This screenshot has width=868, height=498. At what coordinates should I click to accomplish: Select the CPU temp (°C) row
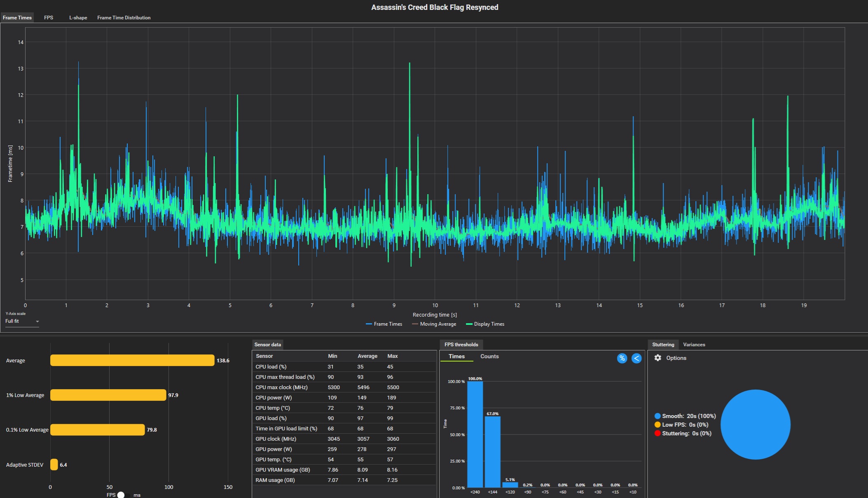click(344, 408)
